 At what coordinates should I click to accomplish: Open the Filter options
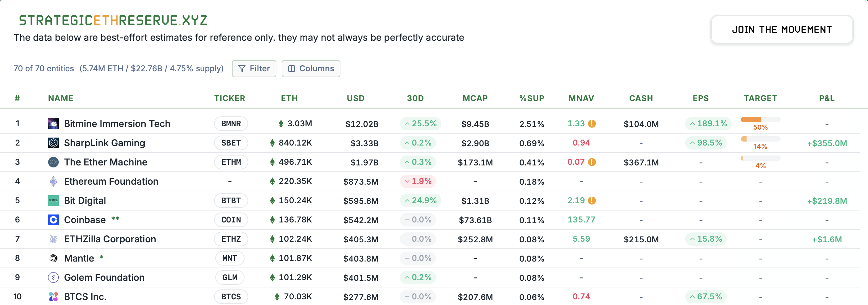[x=254, y=68]
